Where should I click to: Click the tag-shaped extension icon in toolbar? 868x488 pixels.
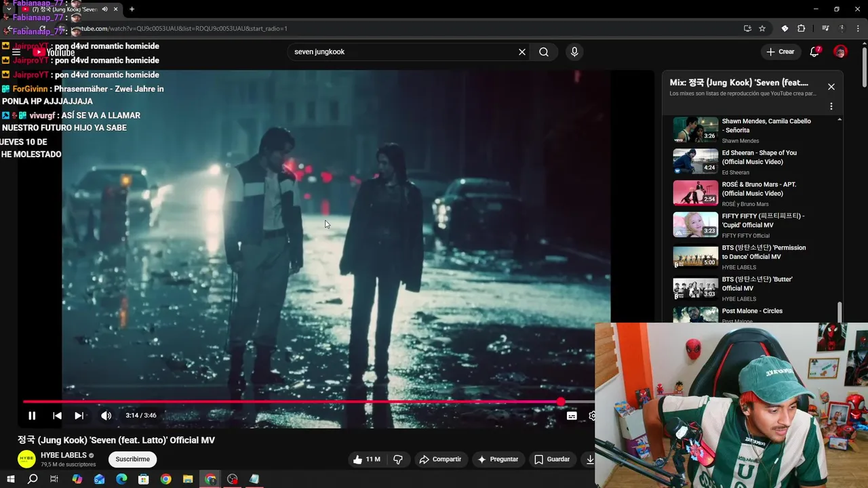coord(785,28)
